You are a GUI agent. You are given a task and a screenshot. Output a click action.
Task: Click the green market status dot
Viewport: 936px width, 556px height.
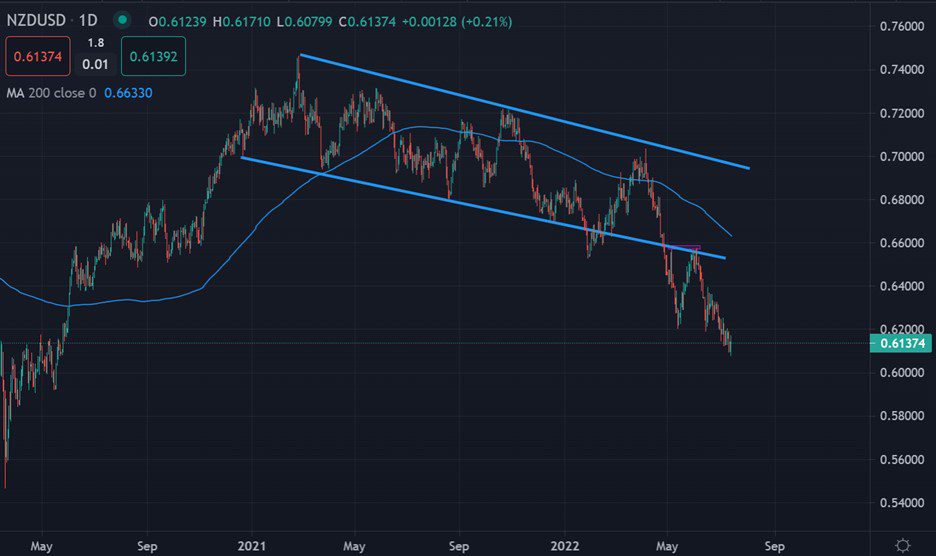122,20
